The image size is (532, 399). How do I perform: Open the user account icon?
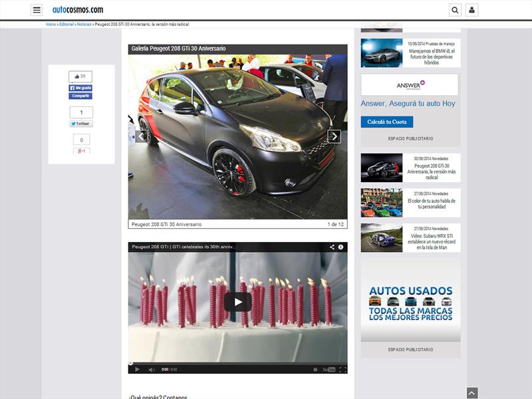(471, 10)
